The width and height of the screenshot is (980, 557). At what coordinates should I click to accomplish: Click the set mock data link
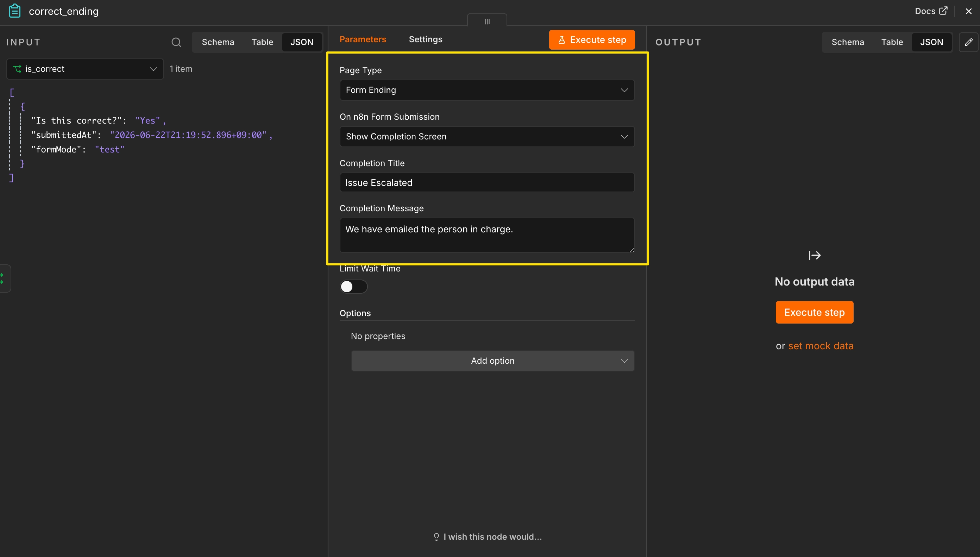click(821, 346)
